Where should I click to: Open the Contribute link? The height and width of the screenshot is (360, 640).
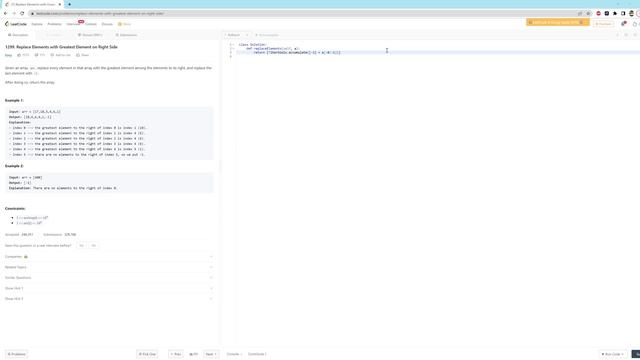coord(257,354)
